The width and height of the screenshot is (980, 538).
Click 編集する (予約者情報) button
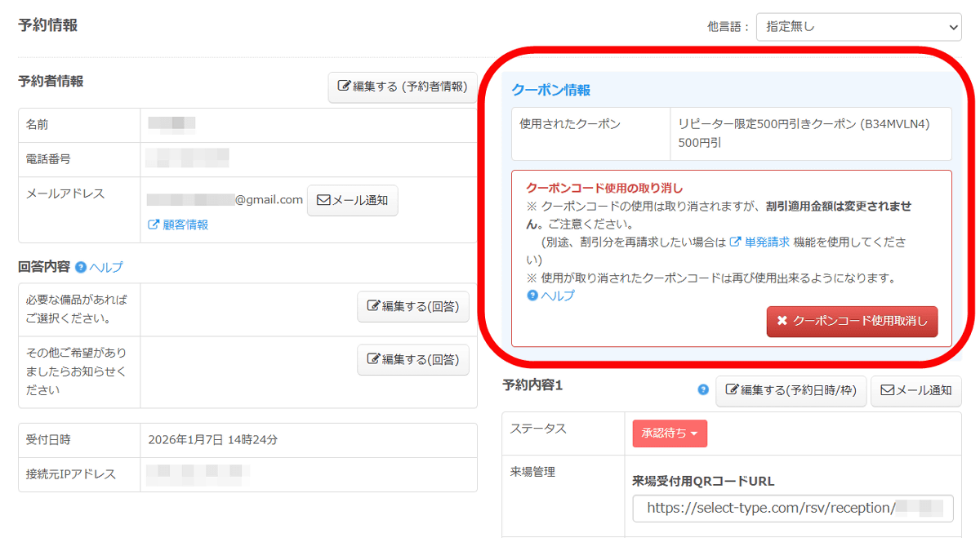[x=403, y=87]
